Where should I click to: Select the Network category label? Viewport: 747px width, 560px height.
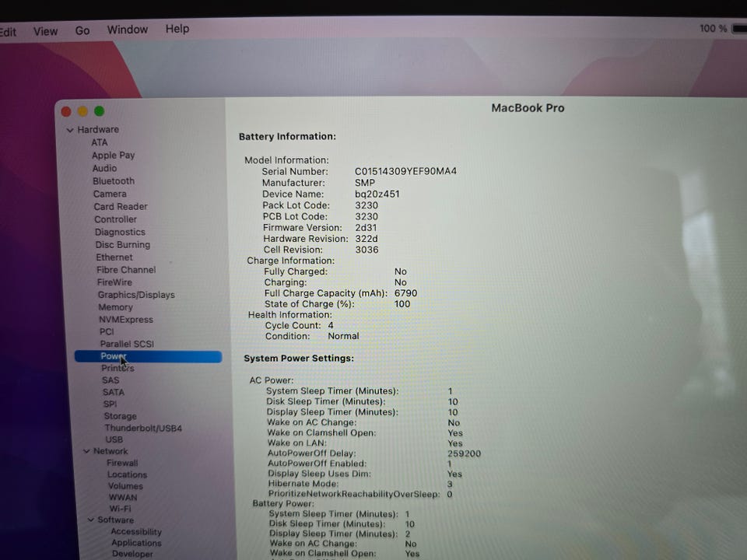pos(110,451)
